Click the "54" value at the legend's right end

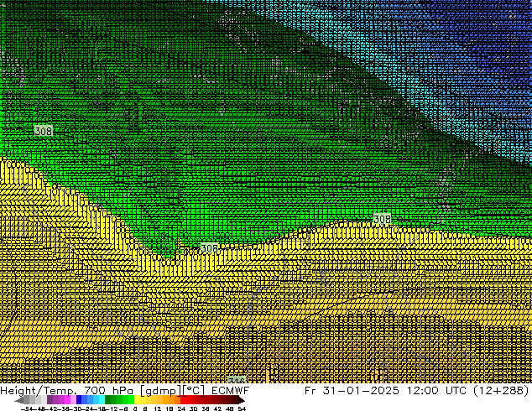(242, 408)
